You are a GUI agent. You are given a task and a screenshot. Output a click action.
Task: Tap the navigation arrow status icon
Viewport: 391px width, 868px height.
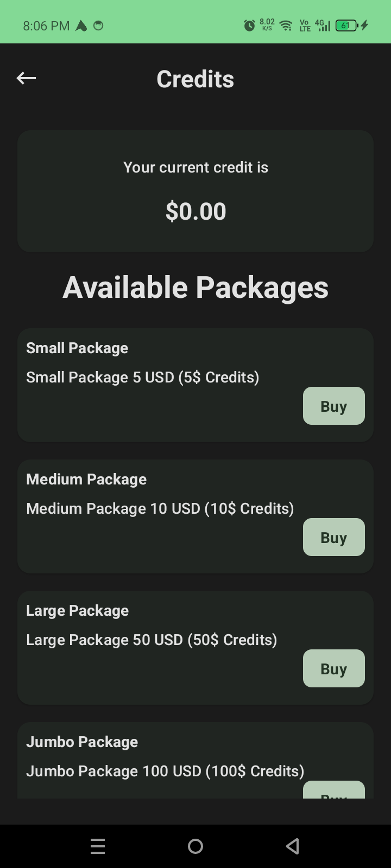click(81, 25)
